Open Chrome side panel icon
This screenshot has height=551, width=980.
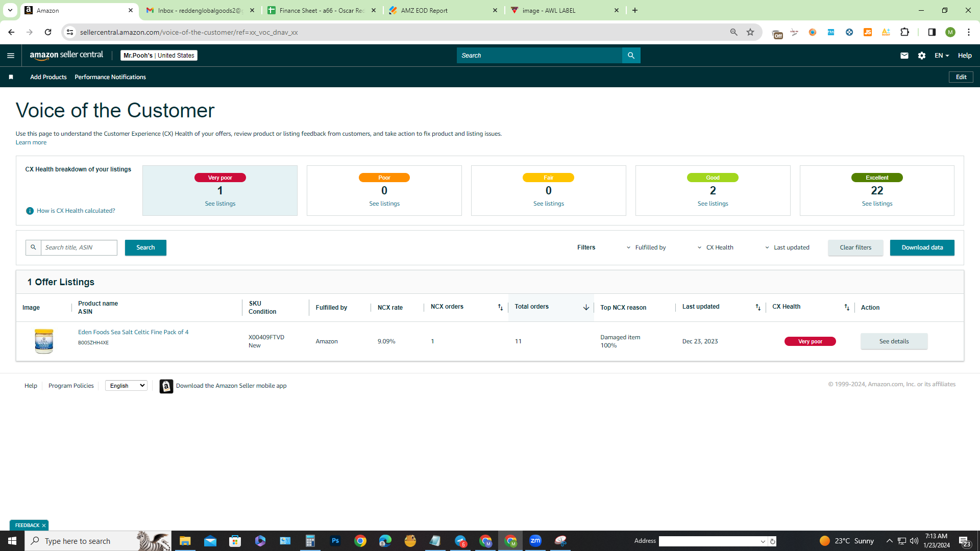[x=932, y=32]
